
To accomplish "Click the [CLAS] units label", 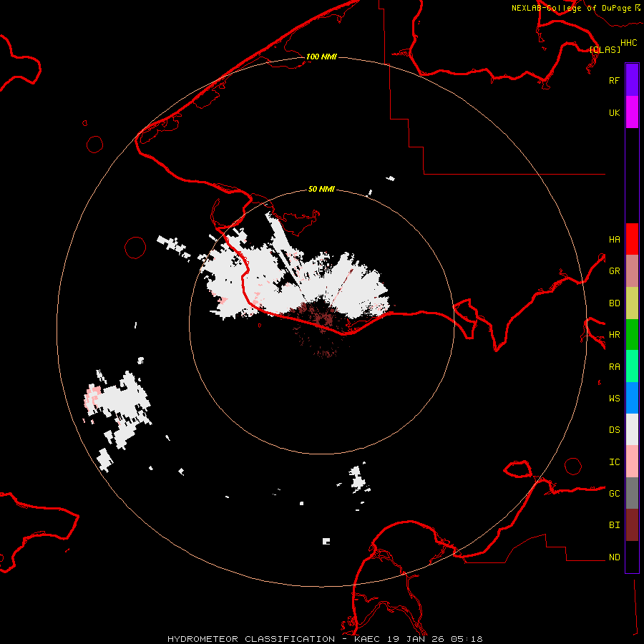I will coord(605,49).
